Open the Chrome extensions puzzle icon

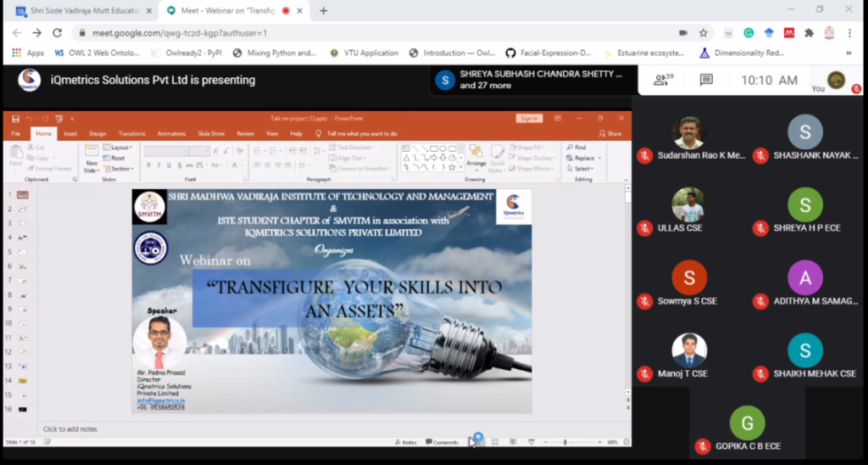click(809, 33)
